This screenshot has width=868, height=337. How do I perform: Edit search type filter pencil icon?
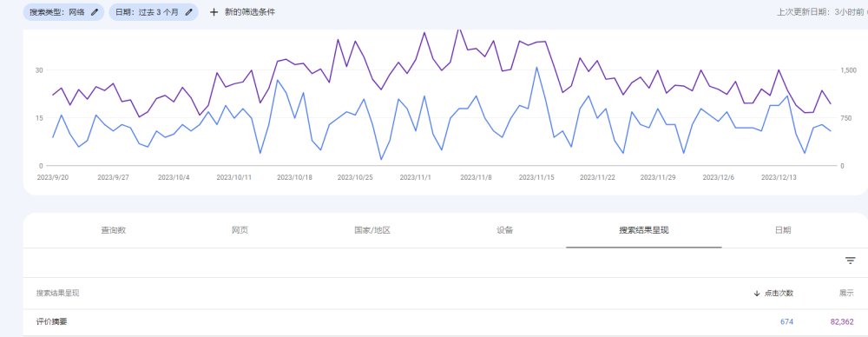click(95, 11)
